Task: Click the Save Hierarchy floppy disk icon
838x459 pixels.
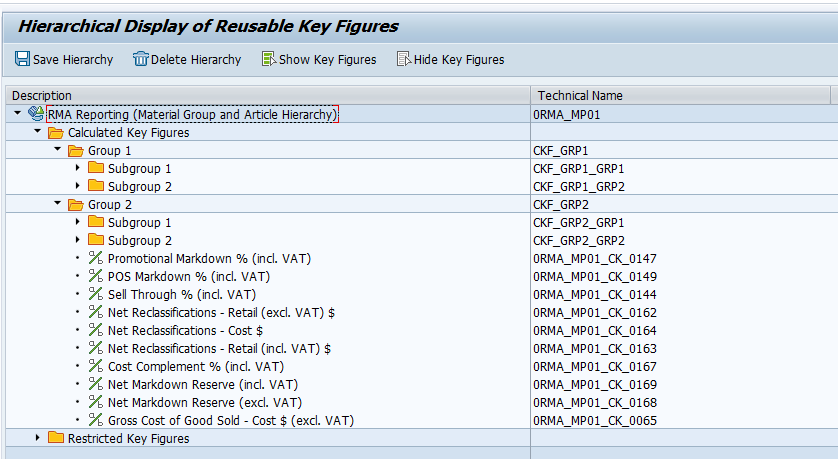Action: pyautogui.click(x=22, y=59)
